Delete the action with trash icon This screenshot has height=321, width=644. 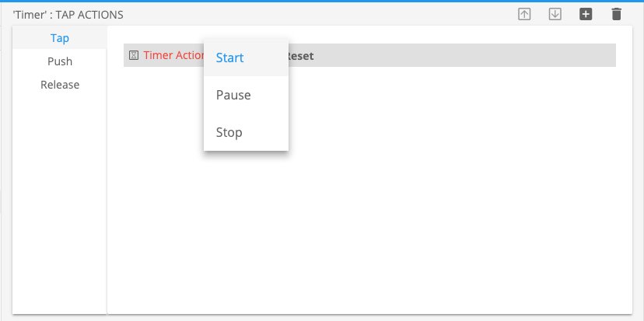pos(616,14)
